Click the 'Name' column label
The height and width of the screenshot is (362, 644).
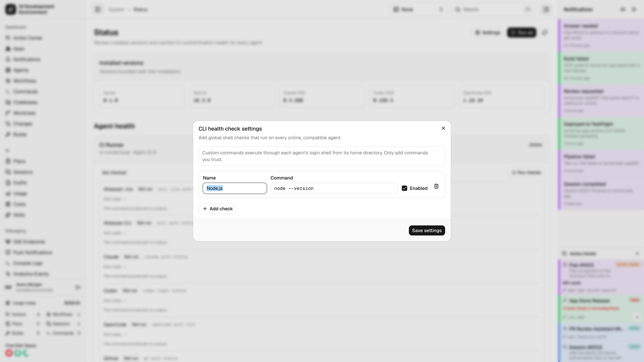click(209, 178)
